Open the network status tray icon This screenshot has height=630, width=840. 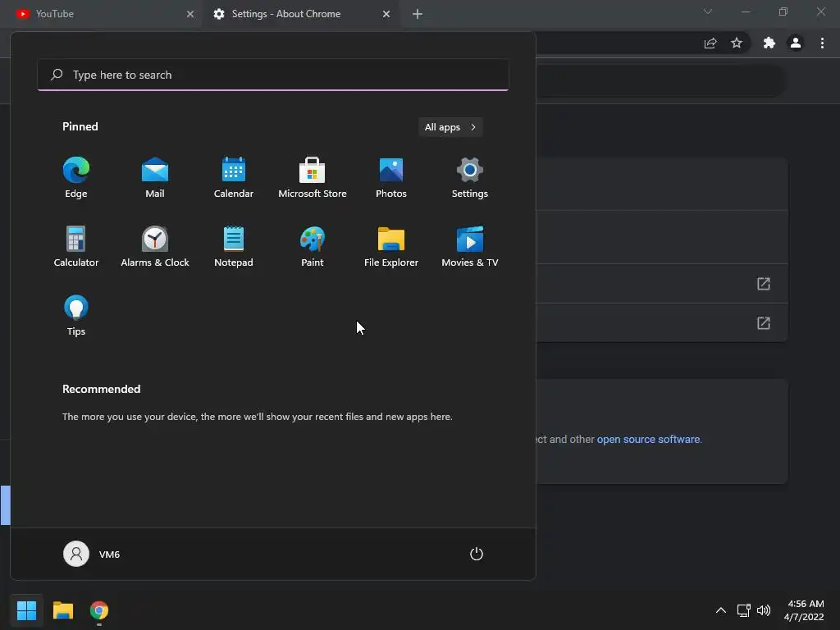[x=743, y=610]
